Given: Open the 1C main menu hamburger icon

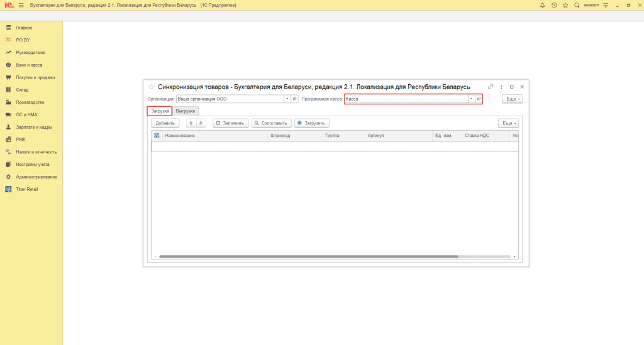Looking at the screenshot, I should (x=21, y=5).
